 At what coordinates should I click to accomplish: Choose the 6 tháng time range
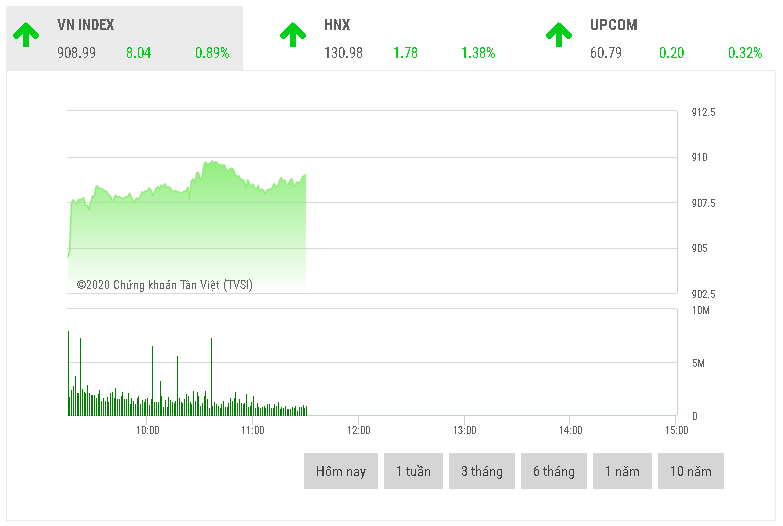554,471
